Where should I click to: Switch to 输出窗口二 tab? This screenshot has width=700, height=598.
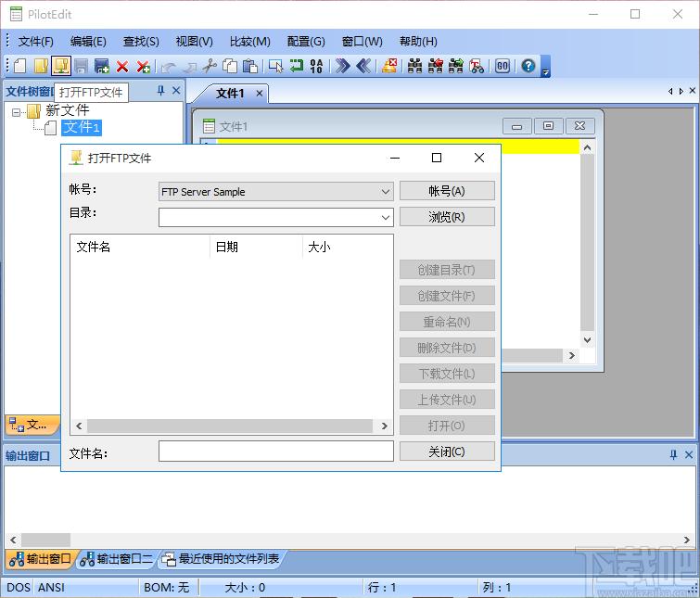pos(116,559)
